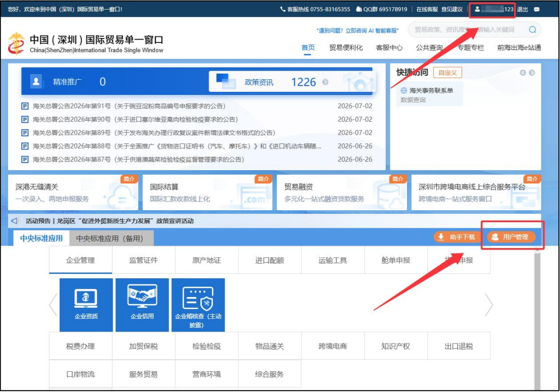Image resolution: width=560 pixels, height=392 pixels.
Task: Open the message bubble icon beside 退出
Action: click(x=536, y=10)
